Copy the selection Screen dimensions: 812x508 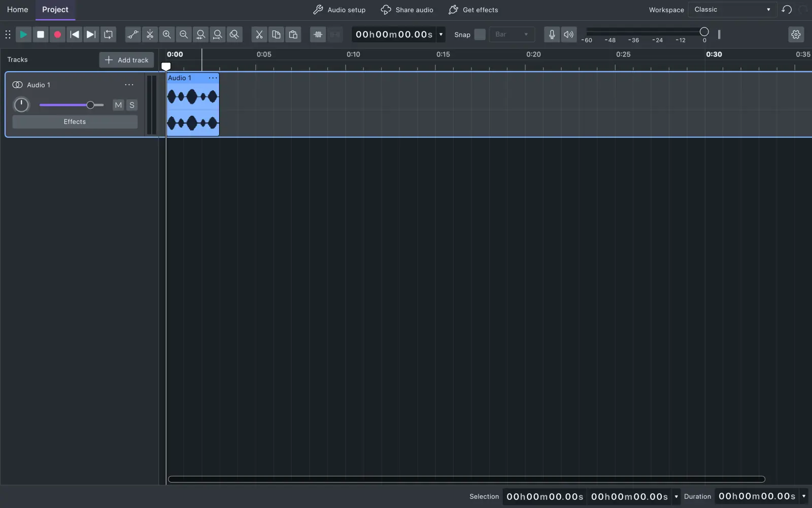click(276, 35)
